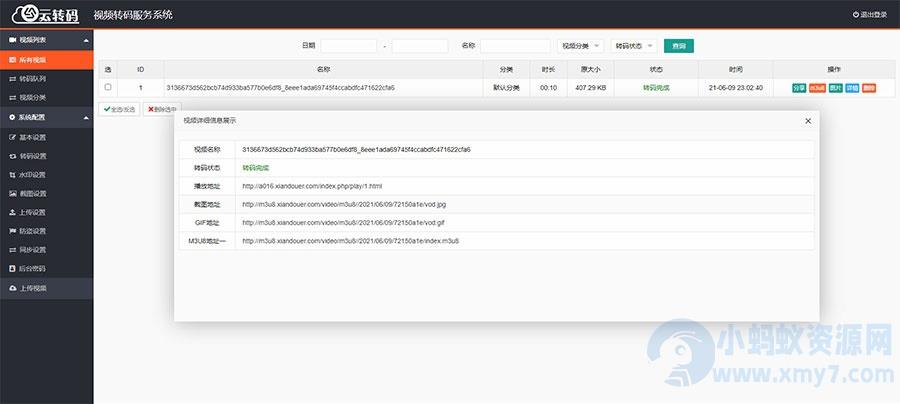The height and width of the screenshot is (404, 900).
Task: Open the 转码队列 sidebar item
Action: [46, 79]
